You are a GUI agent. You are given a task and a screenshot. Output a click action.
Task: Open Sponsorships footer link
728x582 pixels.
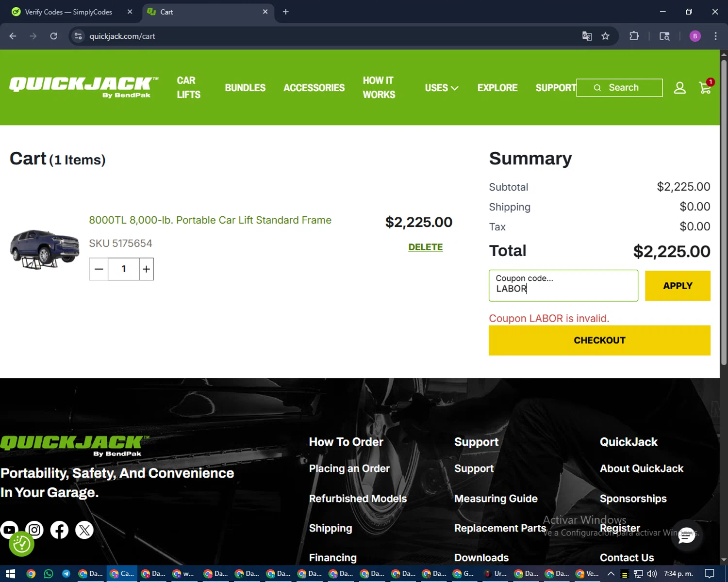coord(633,499)
